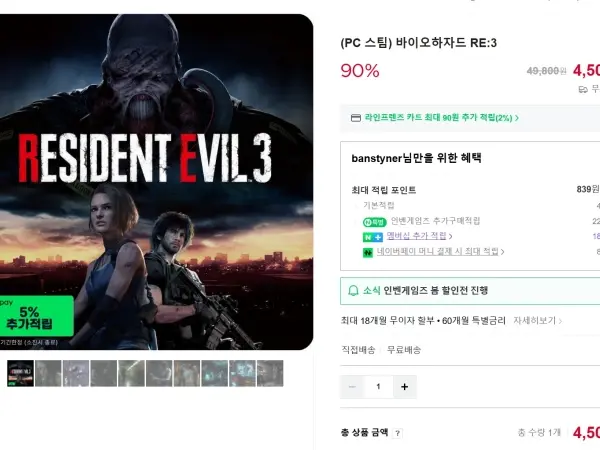This screenshot has height=450, width=600.
Task: Click the green 특별 badge icon
Action: 374,222
